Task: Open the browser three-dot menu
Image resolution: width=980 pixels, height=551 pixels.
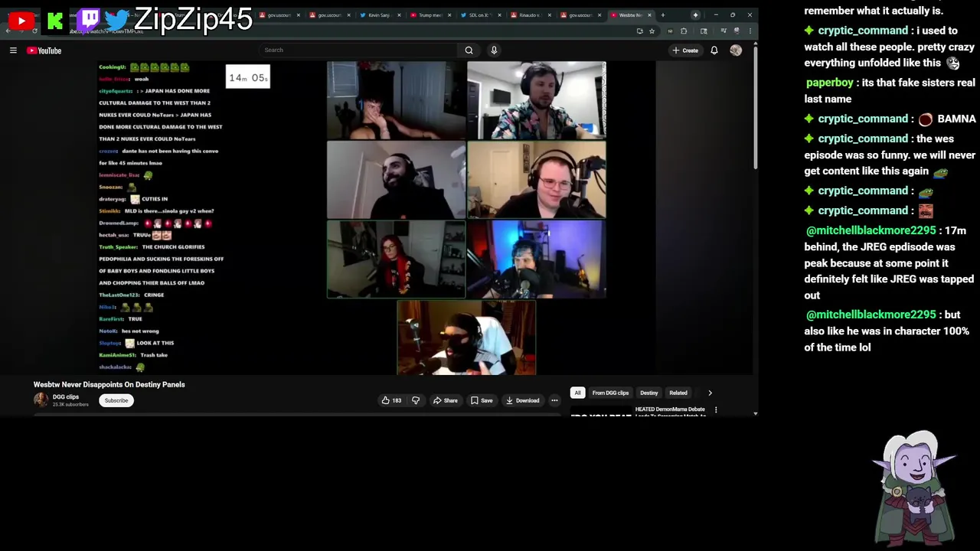Action: tap(750, 31)
